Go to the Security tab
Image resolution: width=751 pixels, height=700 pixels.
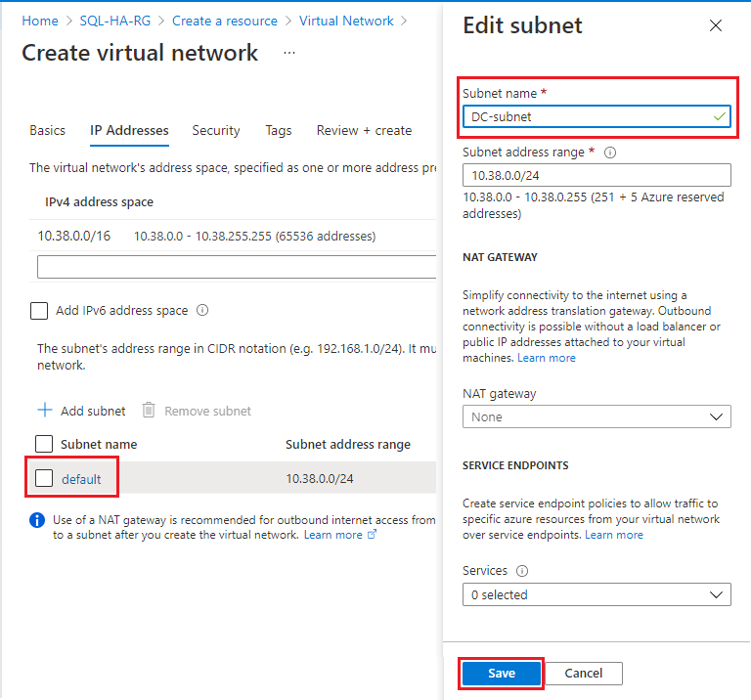pyautogui.click(x=216, y=130)
